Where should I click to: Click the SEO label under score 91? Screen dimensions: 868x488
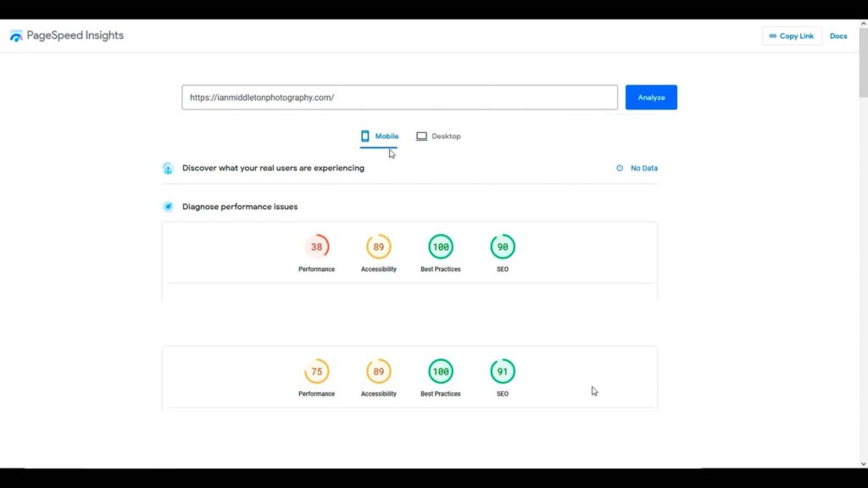click(503, 394)
